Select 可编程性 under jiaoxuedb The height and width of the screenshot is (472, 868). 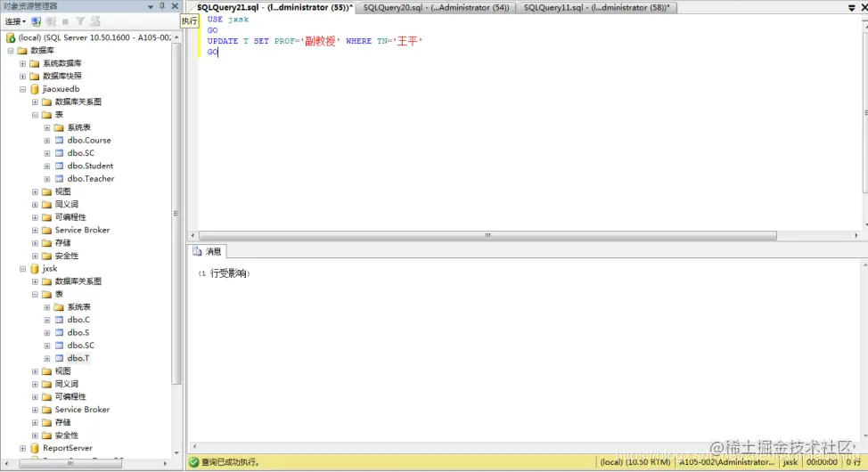(x=70, y=217)
